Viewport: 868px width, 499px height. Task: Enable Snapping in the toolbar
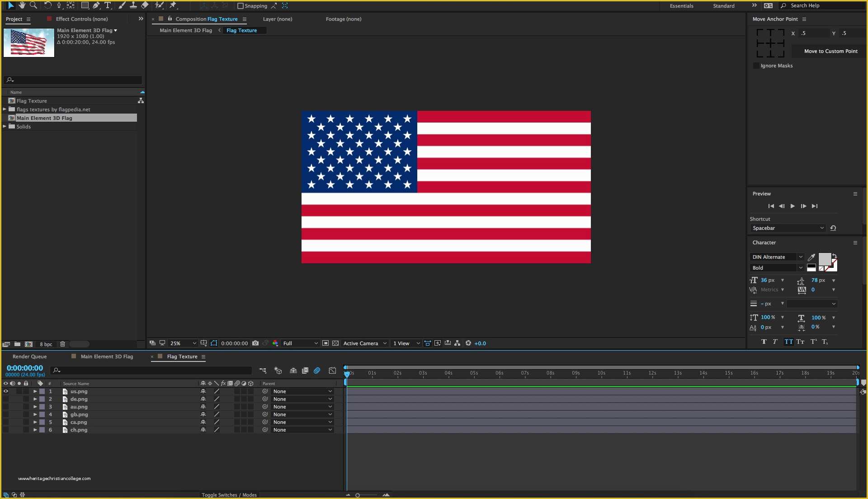[x=241, y=6]
